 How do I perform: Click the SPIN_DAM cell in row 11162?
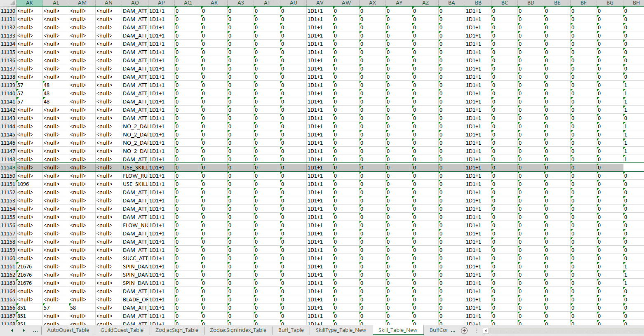(x=135, y=275)
